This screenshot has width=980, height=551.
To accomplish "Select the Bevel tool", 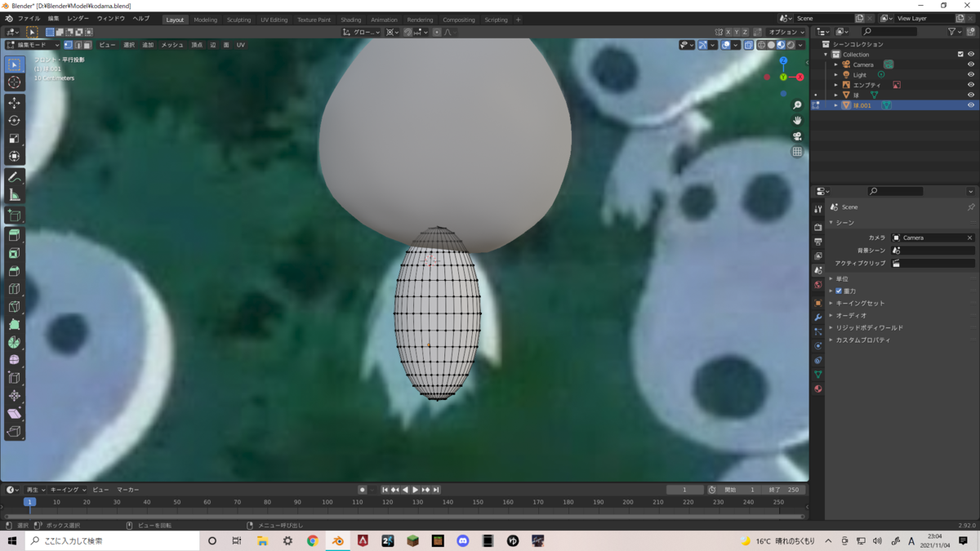I will click(15, 271).
